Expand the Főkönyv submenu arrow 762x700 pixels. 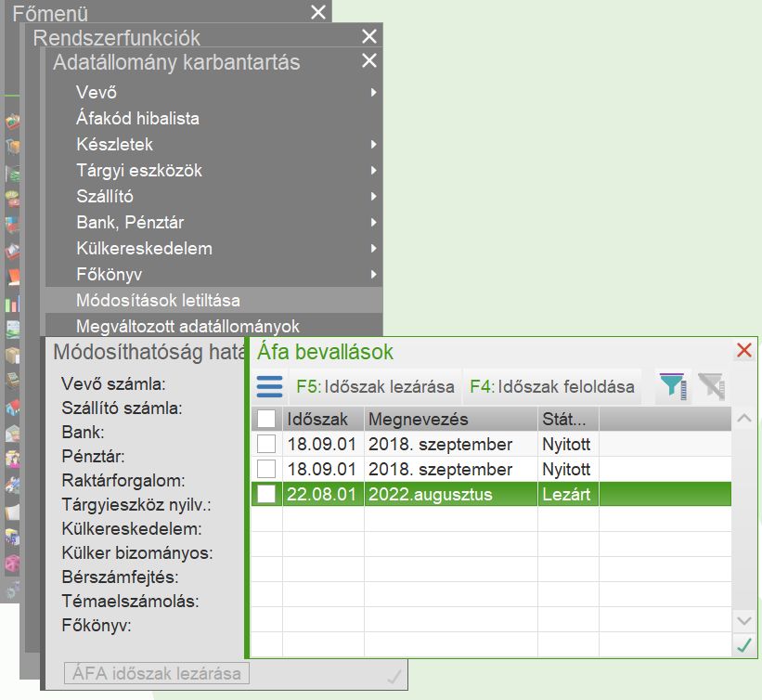pyautogui.click(x=373, y=274)
